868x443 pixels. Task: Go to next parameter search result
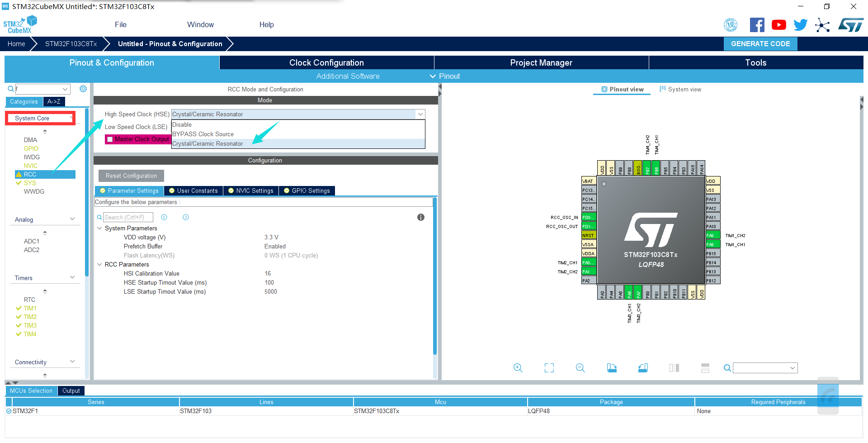[x=186, y=217]
